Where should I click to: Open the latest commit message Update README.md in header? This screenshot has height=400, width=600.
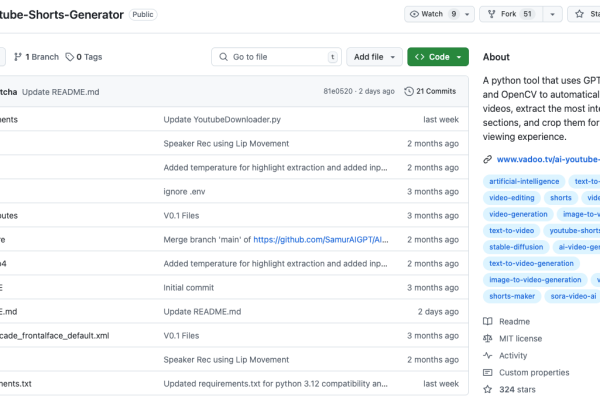[60, 92]
